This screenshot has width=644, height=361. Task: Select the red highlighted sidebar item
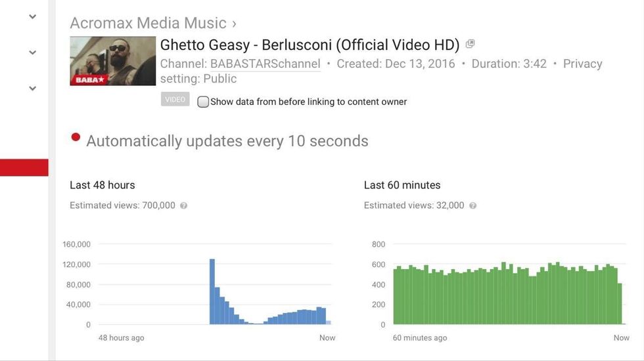[x=24, y=167]
